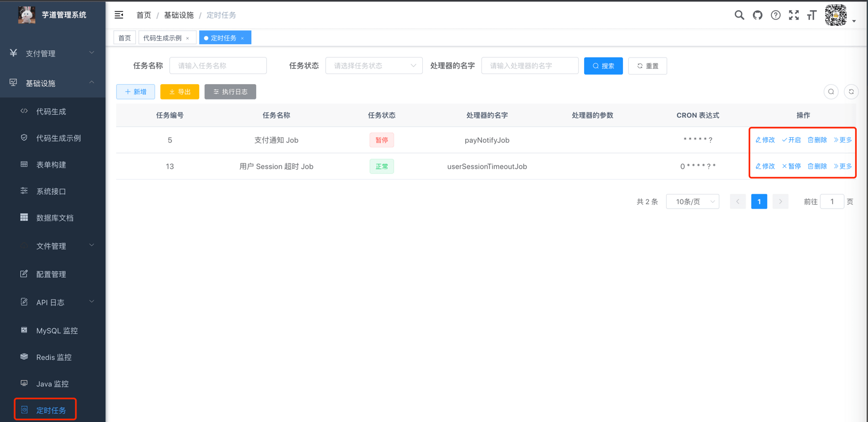Open the 任务状态 dropdown
The image size is (868, 422).
pos(374,66)
